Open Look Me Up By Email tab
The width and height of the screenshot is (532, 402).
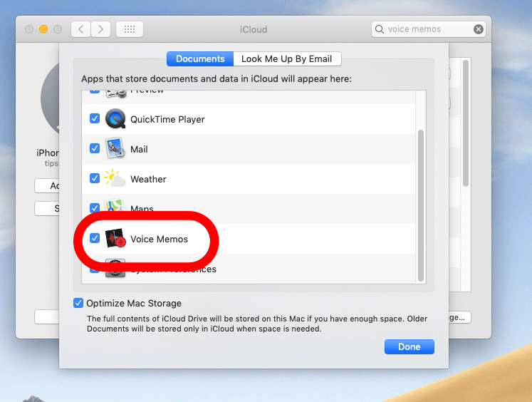point(287,59)
